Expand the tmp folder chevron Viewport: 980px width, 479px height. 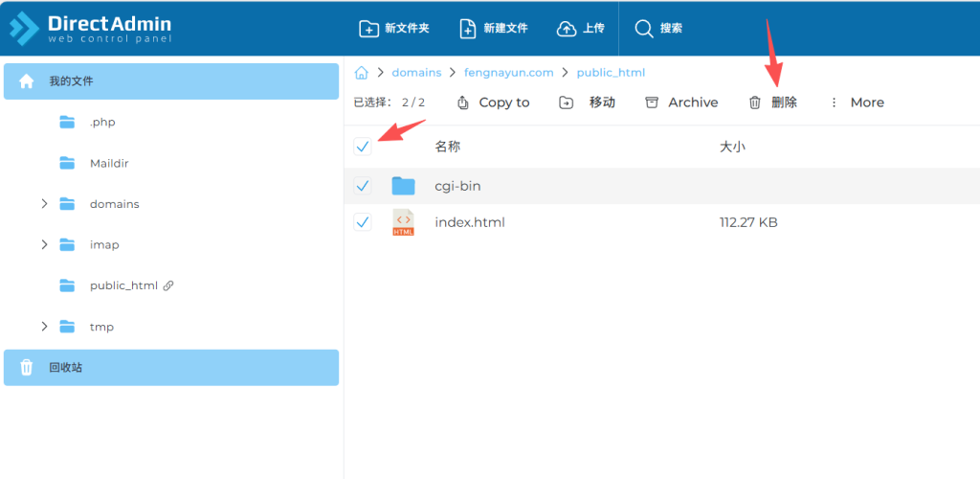44,327
